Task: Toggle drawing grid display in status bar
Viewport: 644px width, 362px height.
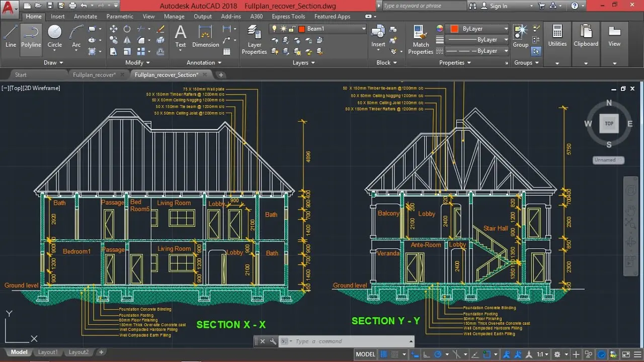Action: click(x=384, y=354)
